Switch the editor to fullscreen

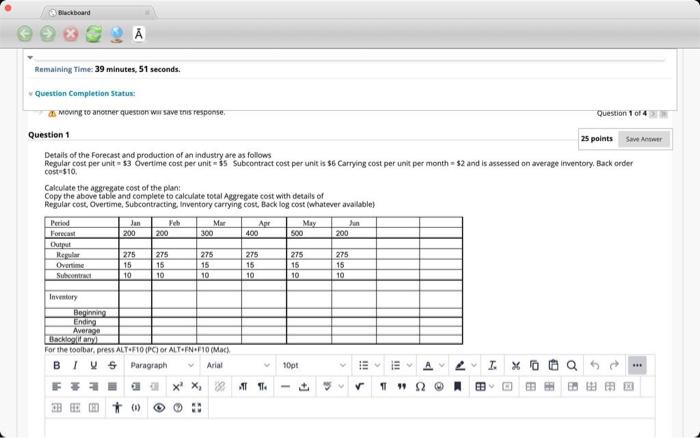pos(196,408)
